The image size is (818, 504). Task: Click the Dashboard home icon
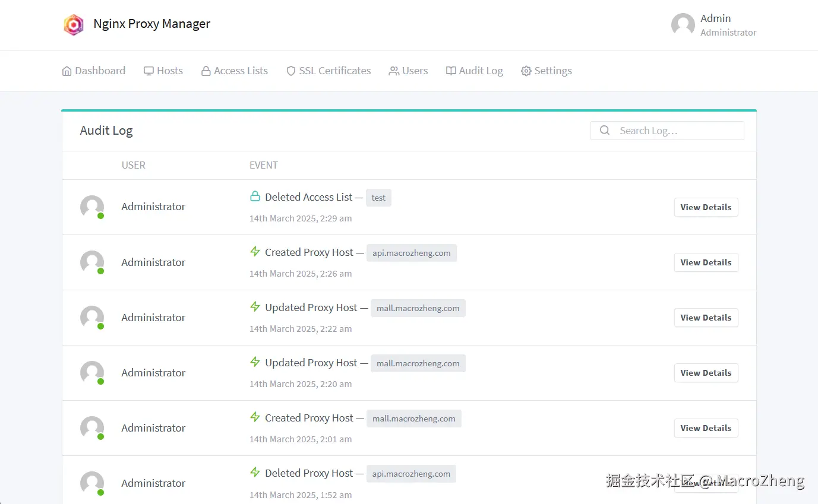click(67, 71)
